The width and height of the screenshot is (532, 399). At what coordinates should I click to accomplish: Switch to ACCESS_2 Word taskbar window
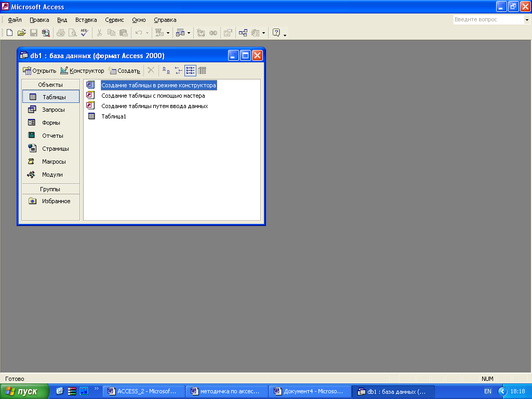[x=144, y=391]
